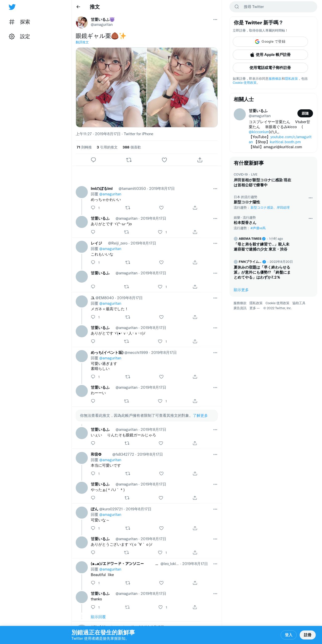Like the めっちゃかわいい reply

(161, 208)
